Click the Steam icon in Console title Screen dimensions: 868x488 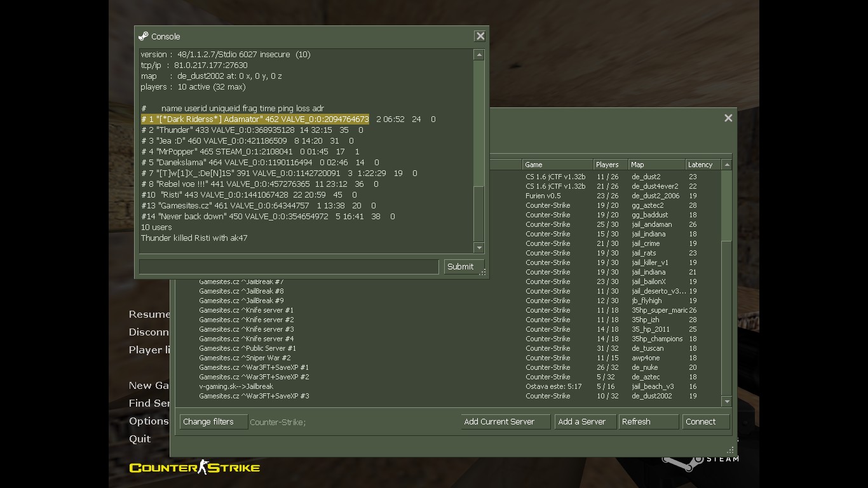pos(144,36)
